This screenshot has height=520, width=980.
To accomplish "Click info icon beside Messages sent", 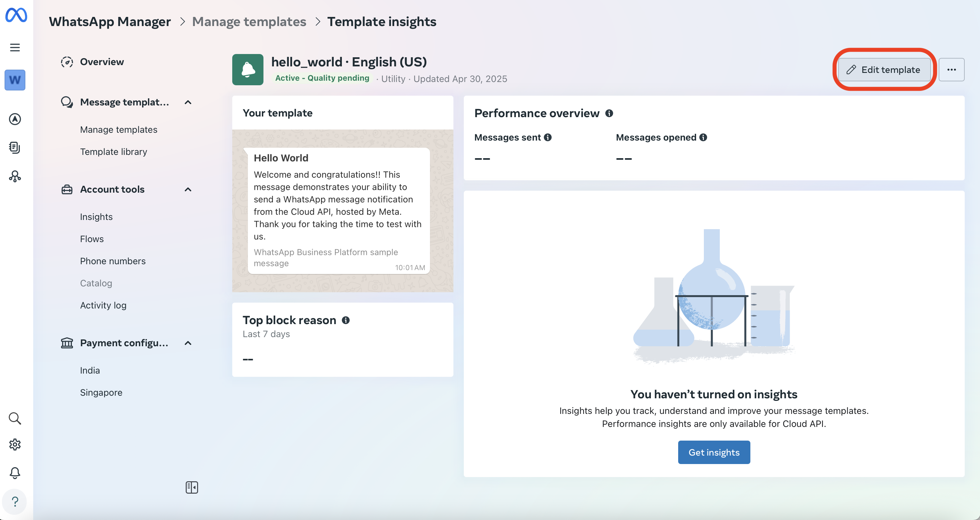I will [548, 137].
